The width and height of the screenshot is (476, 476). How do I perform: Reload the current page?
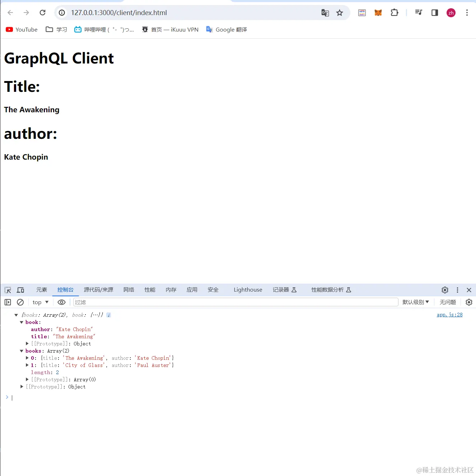[42, 13]
